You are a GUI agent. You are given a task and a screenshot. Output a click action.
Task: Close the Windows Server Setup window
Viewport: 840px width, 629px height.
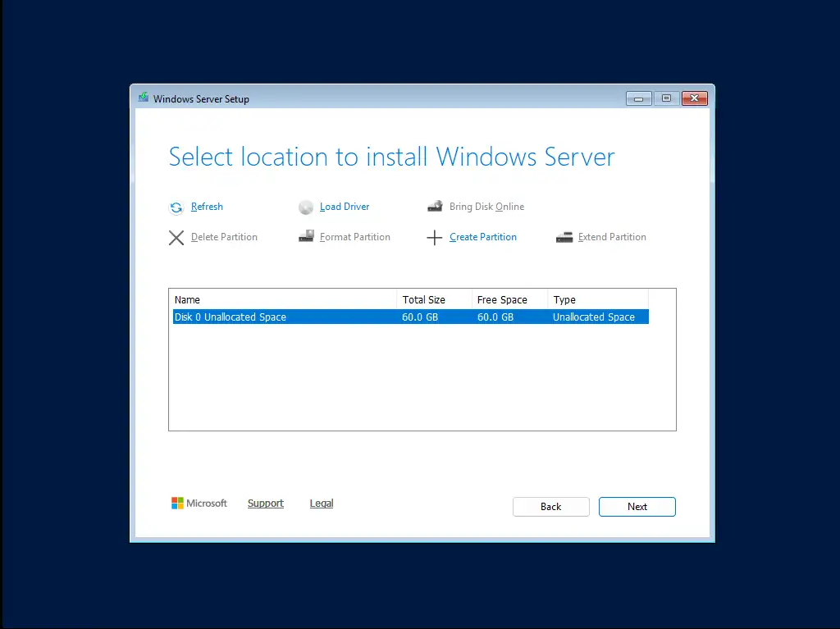tap(694, 98)
